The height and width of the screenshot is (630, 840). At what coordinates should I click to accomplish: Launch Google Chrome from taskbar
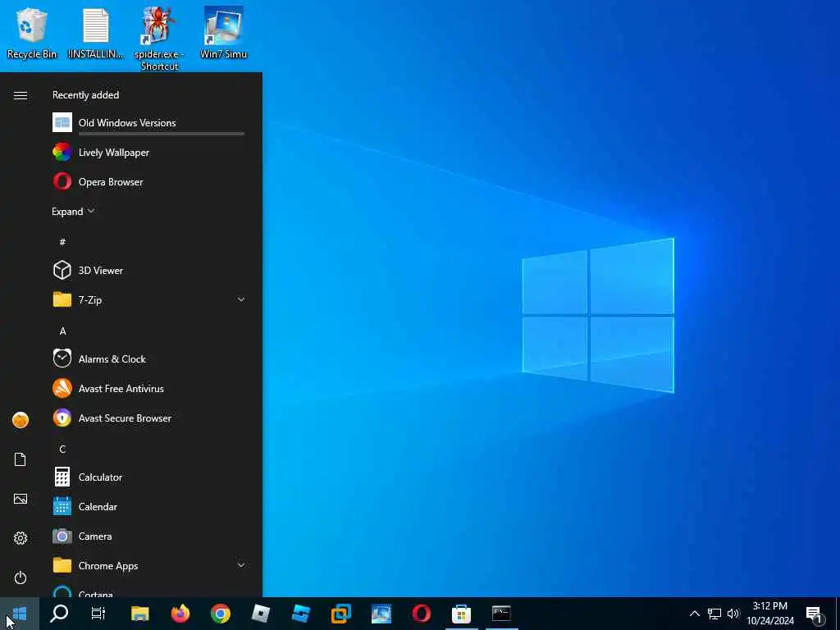click(x=220, y=614)
